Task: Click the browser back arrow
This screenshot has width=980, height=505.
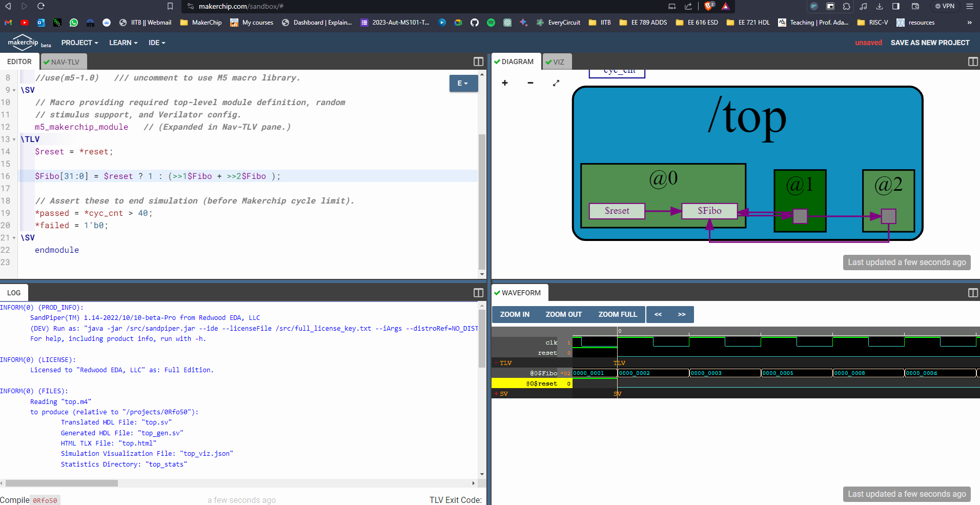Action: point(8,6)
